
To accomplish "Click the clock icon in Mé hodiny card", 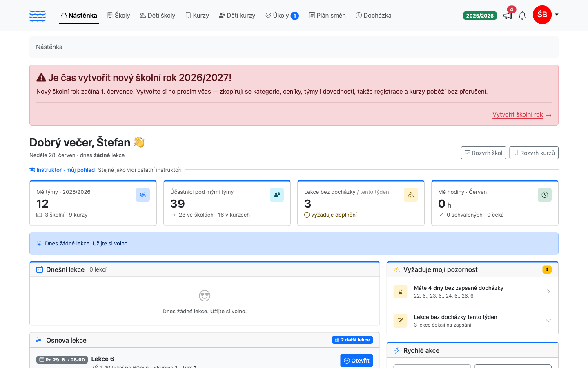I will pyautogui.click(x=545, y=195).
